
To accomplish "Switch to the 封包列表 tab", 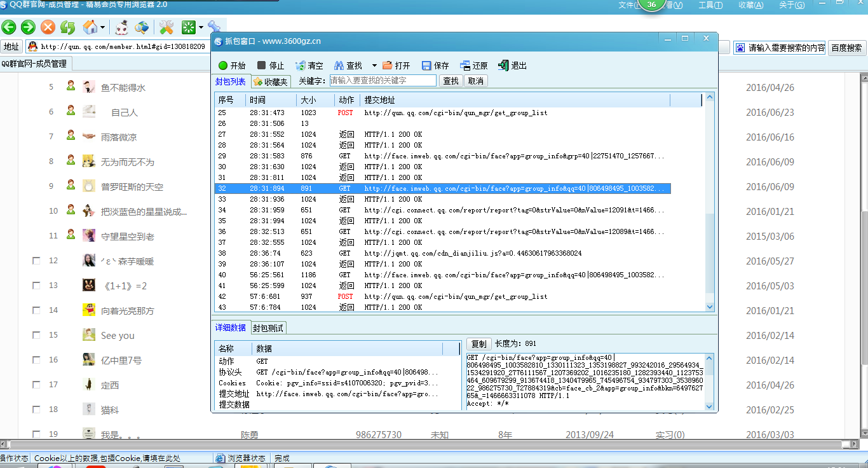I will [x=231, y=81].
